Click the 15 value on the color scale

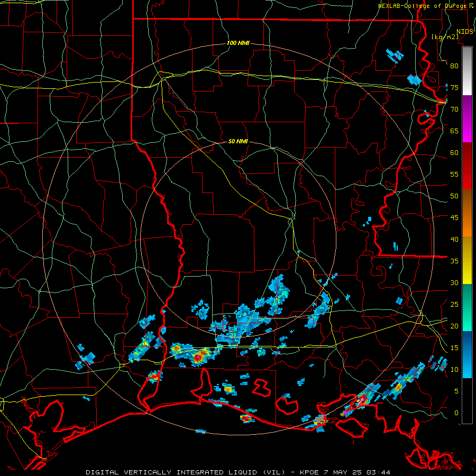pyautogui.click(x=454, y=348)
